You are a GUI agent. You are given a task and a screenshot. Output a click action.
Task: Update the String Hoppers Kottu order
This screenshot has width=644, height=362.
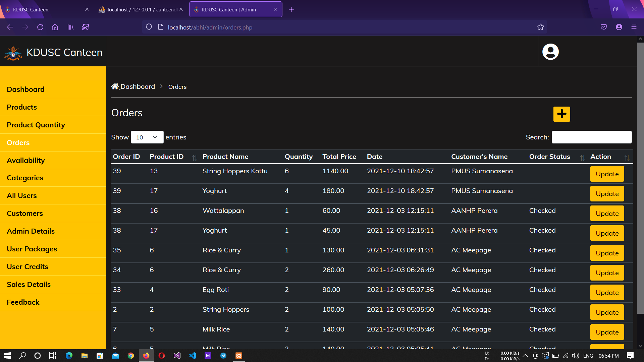(607, 174)
